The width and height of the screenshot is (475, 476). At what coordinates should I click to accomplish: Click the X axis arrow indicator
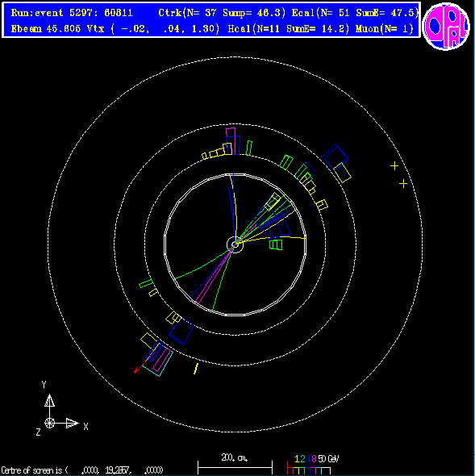coord(73,423)
